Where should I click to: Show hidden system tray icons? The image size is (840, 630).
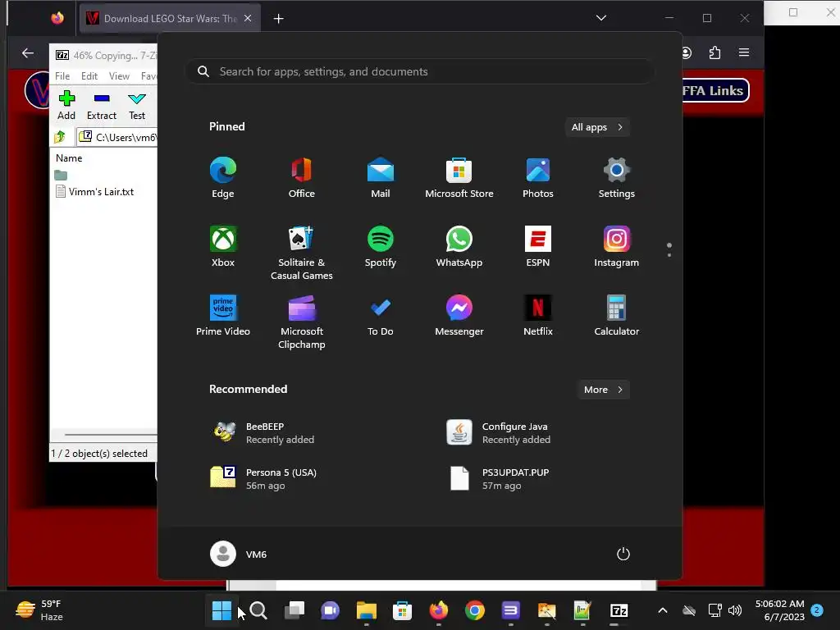point(663,610)
